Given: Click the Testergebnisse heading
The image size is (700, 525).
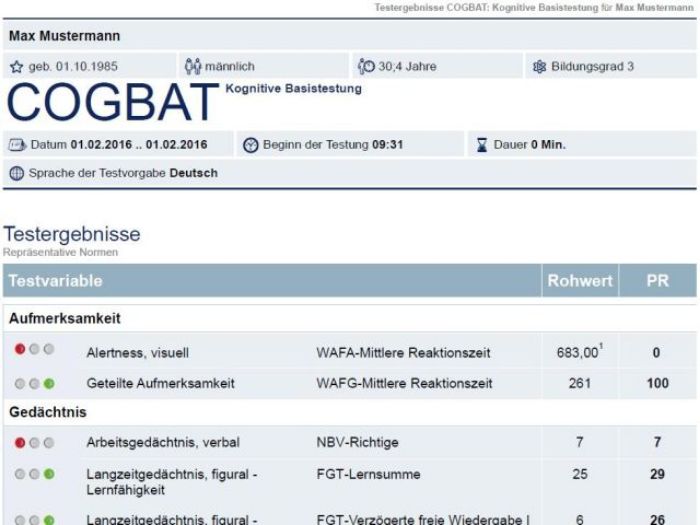Looking at the screenshot, I should click(72, 234).
